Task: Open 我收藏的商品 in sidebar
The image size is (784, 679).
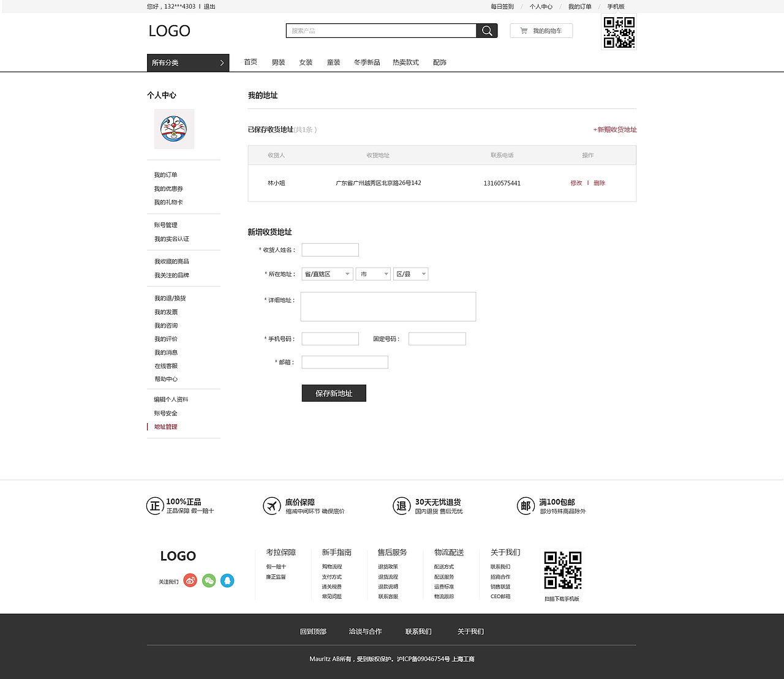Action: coord(171,261)
